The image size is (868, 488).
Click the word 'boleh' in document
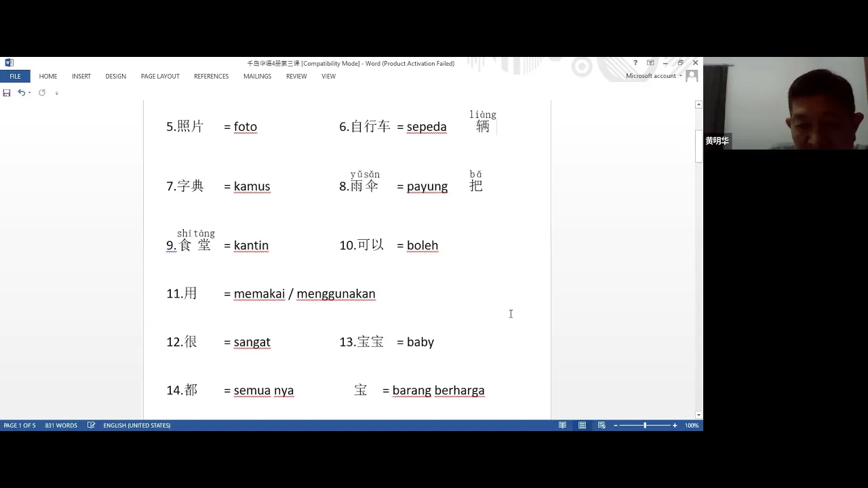(422, 245)
